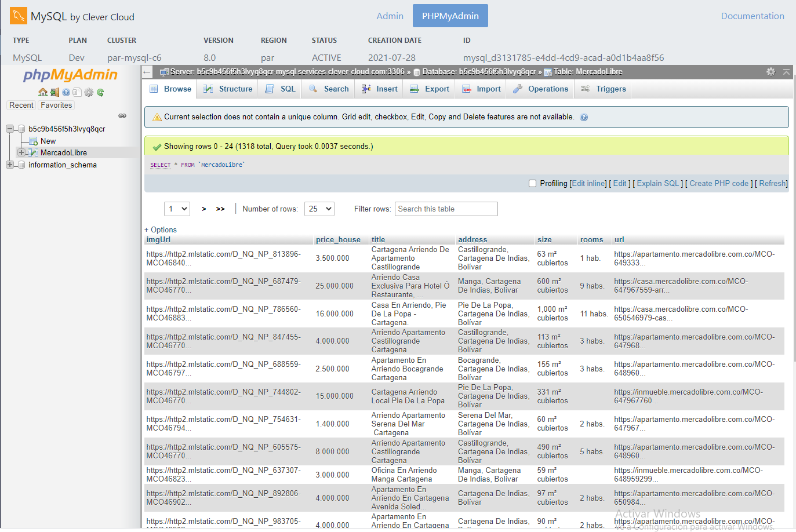
Task: Open the Structure tab
Action: coord(228,89)
